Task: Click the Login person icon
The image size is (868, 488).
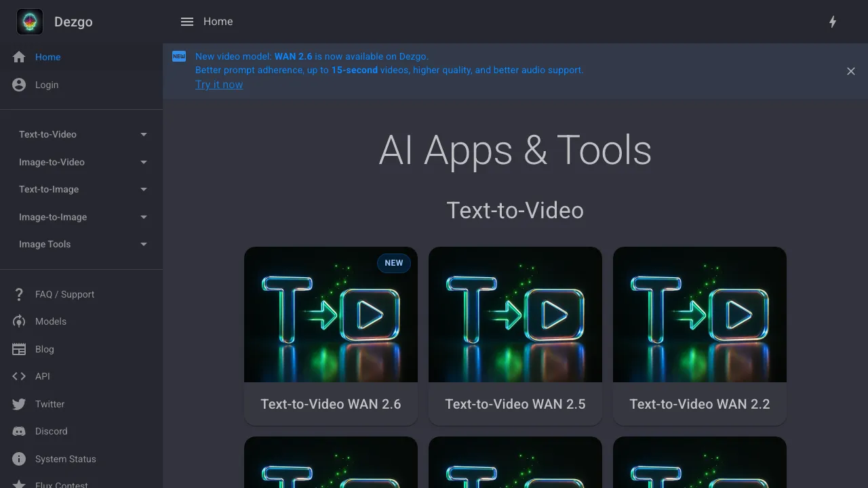Action: [x=18, y=84]
